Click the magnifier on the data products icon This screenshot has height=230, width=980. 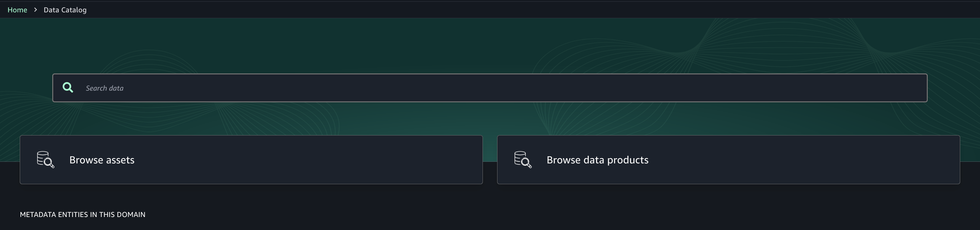[x=527, y=163]
